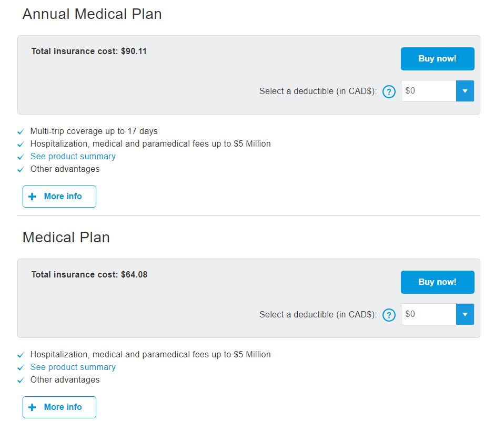Open See product summary under Annual Medical Plan
The image size is (504, 422).
click(73, 156)
